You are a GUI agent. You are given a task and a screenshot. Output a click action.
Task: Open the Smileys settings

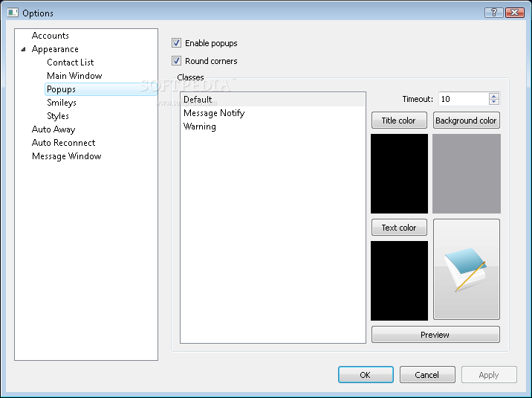pyautogui.click(x=62, y=103)
